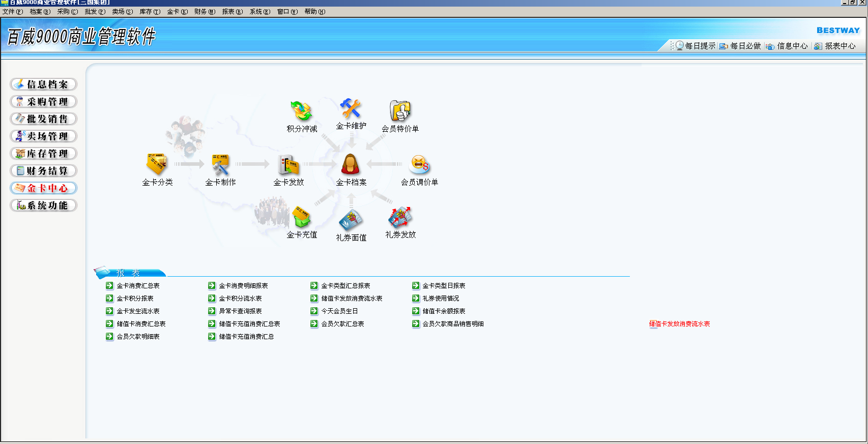This screenshot has height=444, width=868.
Task: Click green arrow beside 异常卡查询报表
Action: pyautogui.click(x=212, y=311)
